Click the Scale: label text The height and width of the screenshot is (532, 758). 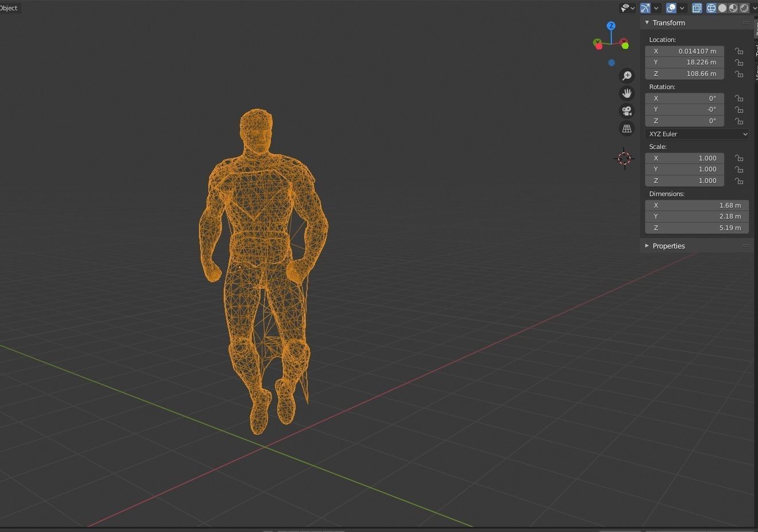coord(658,147)
